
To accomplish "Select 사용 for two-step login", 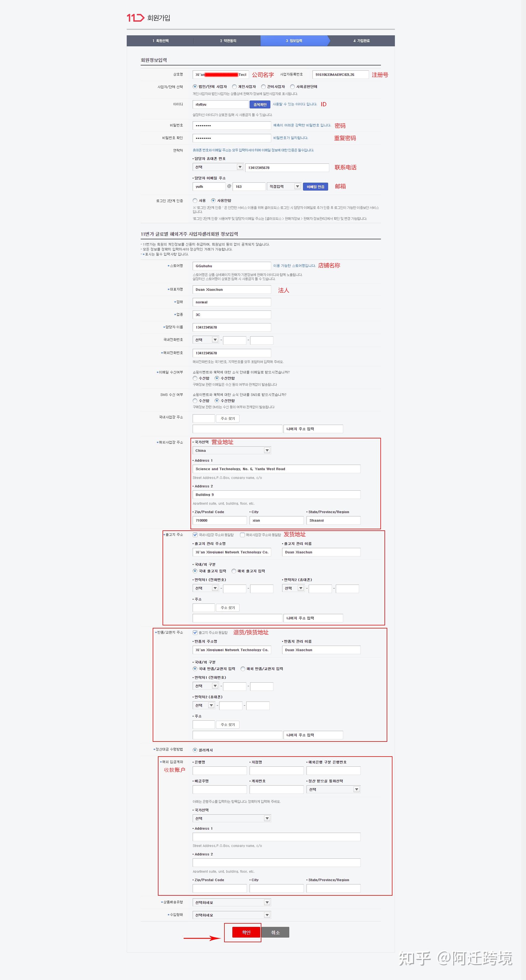I will (x=195, y=200).
